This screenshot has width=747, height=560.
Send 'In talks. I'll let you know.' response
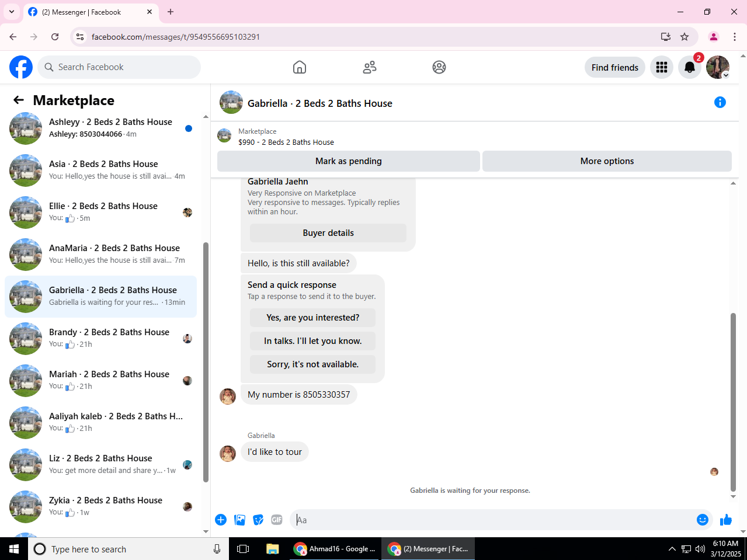click(x=313, y=341)
